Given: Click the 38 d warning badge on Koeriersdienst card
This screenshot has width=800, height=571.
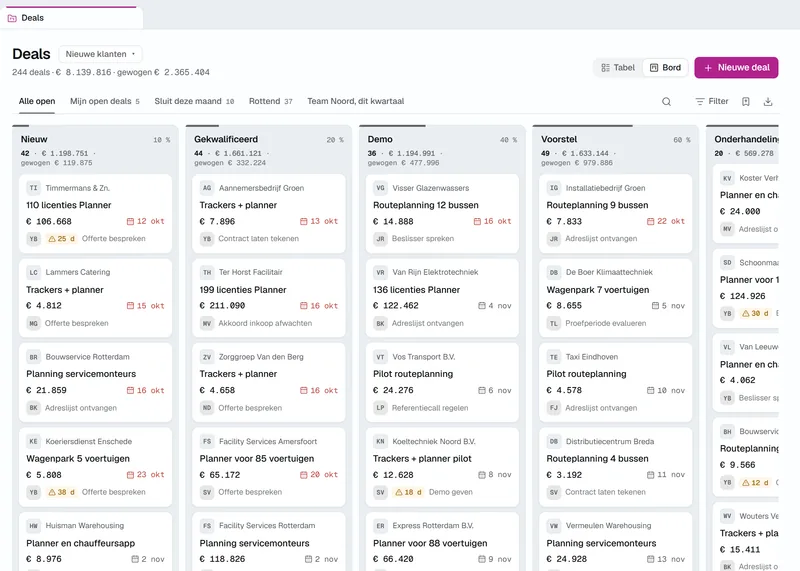Looking at the screenshot, I should click(61, 492).
